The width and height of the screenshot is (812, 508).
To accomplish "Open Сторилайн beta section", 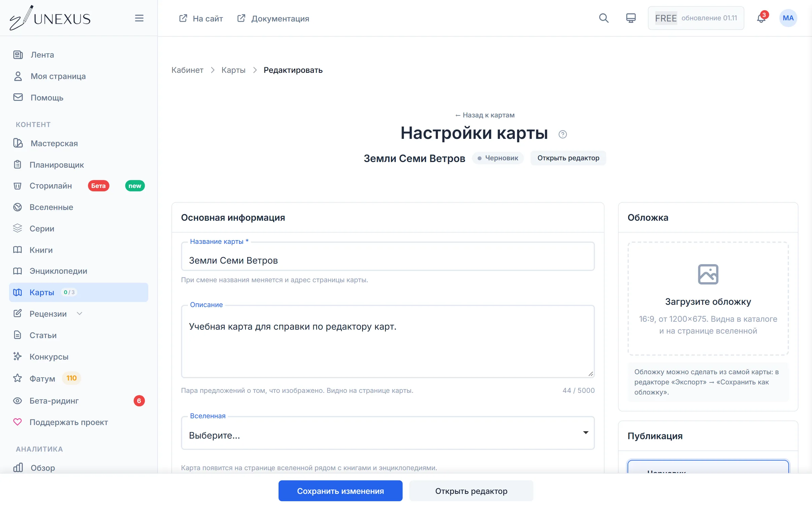I will 78,186.
